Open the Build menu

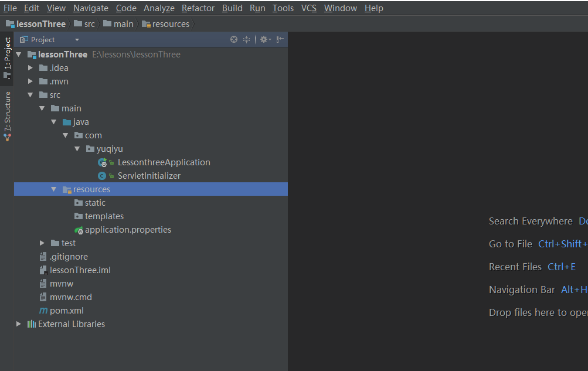click(232, 8)
